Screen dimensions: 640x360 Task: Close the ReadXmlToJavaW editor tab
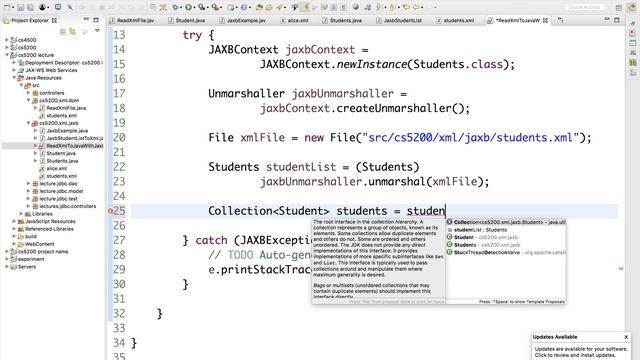click(545, 20)
